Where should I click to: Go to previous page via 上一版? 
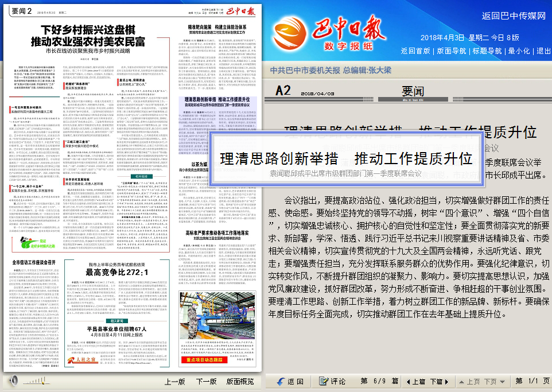pos(175,382)
